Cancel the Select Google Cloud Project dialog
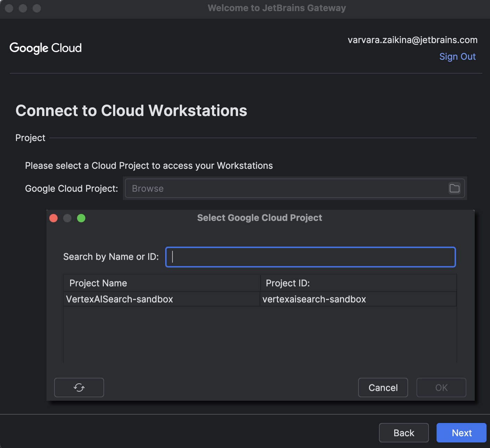The height and width of the screenshot is (448, 490). (x=383, y=387)
